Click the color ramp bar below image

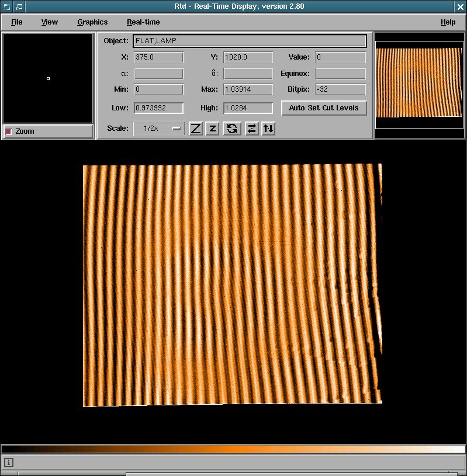pyautogui.click(x=233, y=449)
